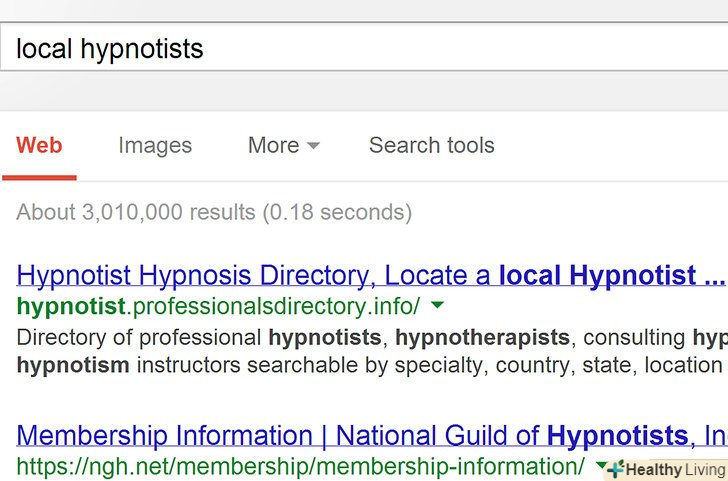Click the green plus Healthy Living icon
728x481 pixels.
[x=615, y=469]
